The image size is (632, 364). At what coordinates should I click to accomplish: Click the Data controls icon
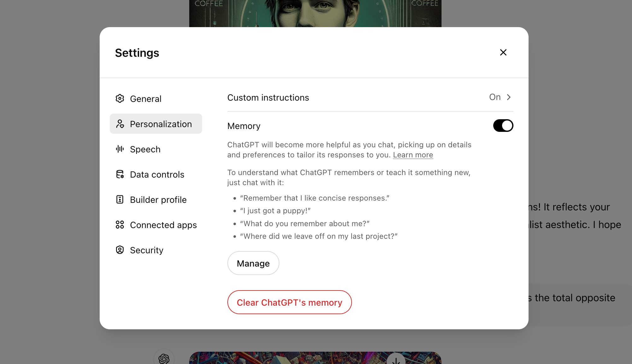[120, 174]
